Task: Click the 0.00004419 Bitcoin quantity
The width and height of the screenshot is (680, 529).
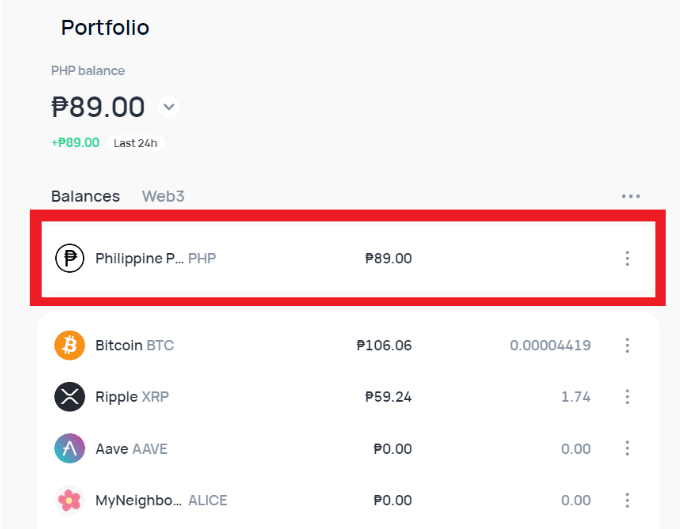Action: pyautogui.click(x=550, y=345)
